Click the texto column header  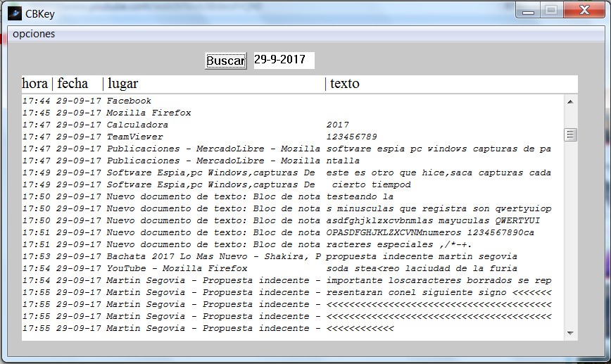(x=344, y=83)
